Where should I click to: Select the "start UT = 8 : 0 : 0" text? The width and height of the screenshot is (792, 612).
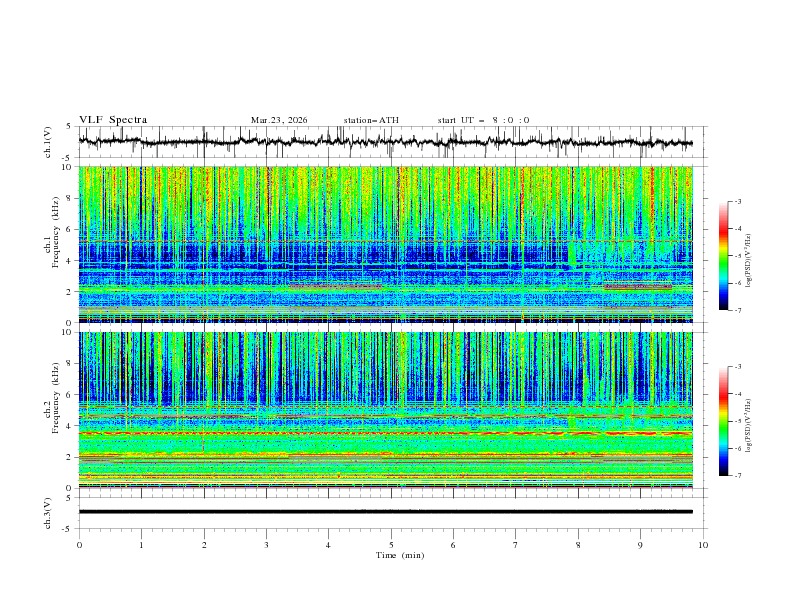(483, 120)
